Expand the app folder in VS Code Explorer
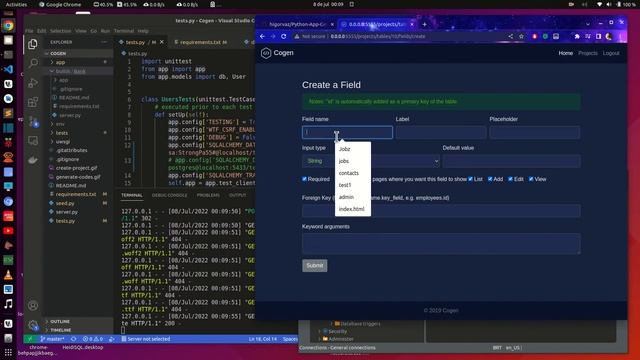 click(x=79, y=62)
